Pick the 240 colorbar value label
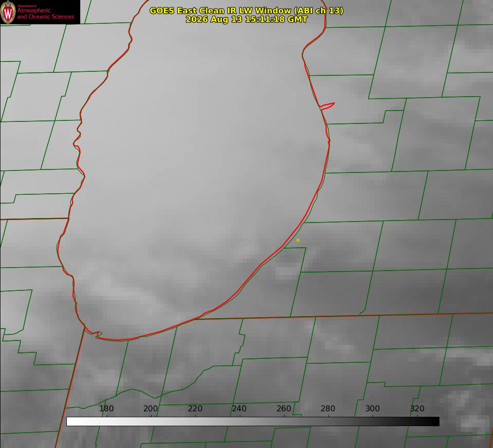This screenshot has width=493, height=448. tap(239, 408)
